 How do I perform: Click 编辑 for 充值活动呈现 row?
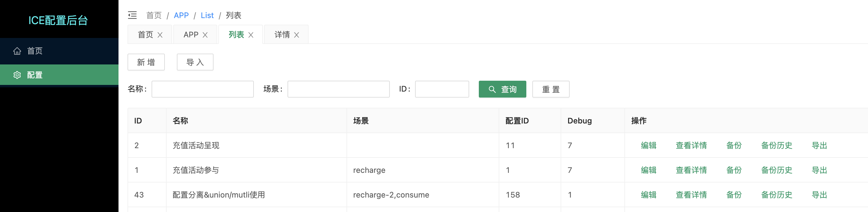(x=649, y=145)
